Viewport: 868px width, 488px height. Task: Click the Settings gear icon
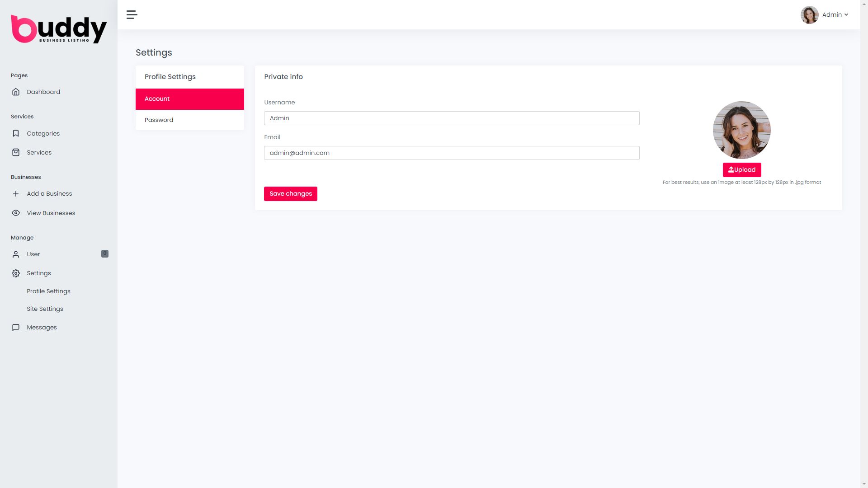coord(16,273)
